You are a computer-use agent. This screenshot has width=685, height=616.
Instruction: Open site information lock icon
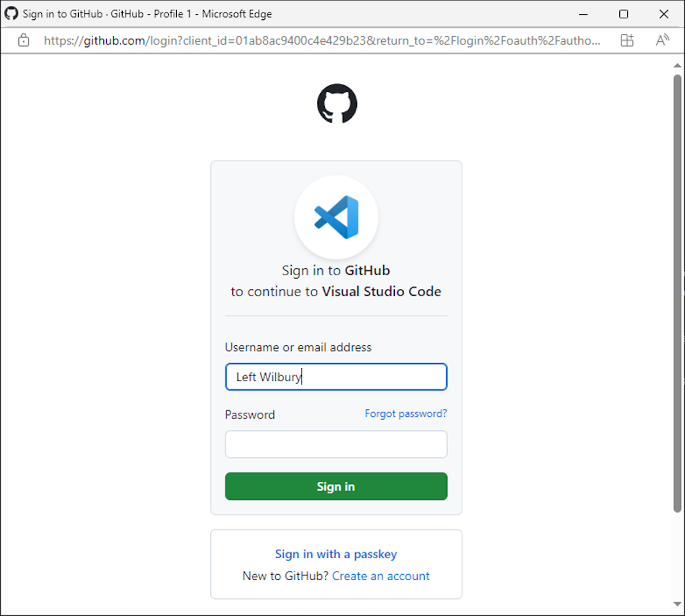pos(23,40)
